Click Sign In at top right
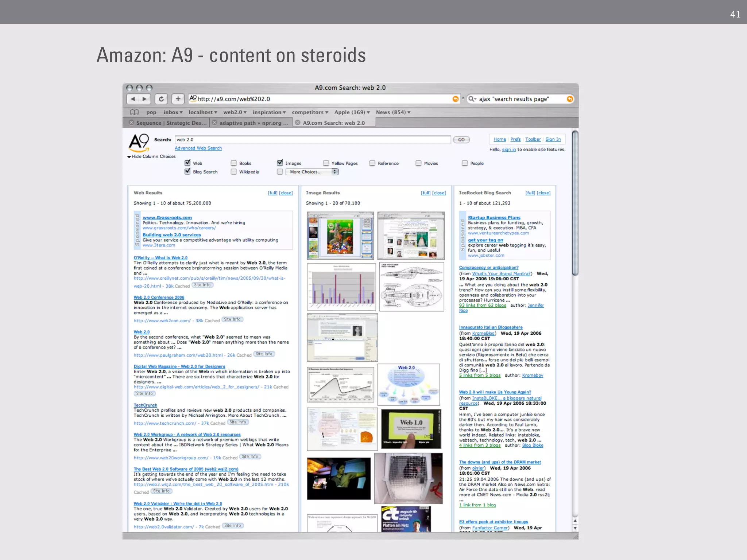 553,139
